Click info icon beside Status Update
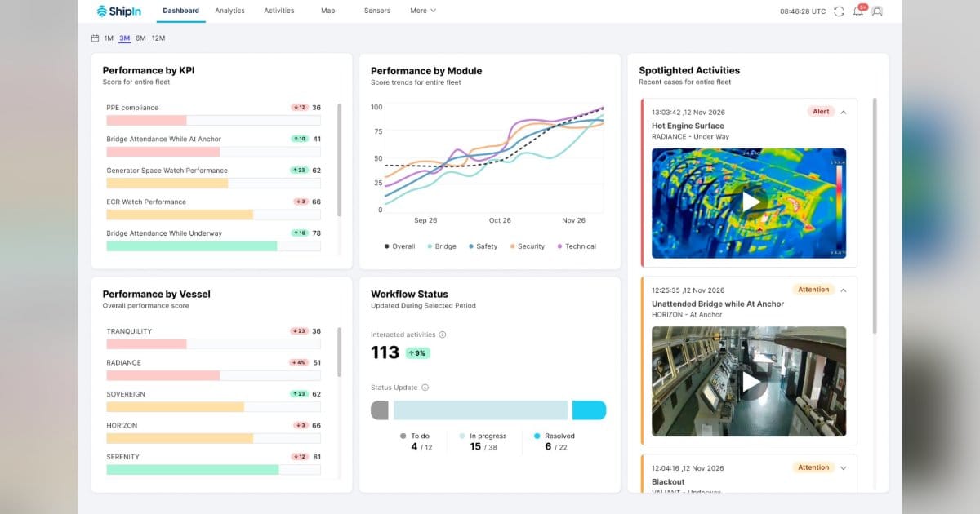 pos(425,388)
